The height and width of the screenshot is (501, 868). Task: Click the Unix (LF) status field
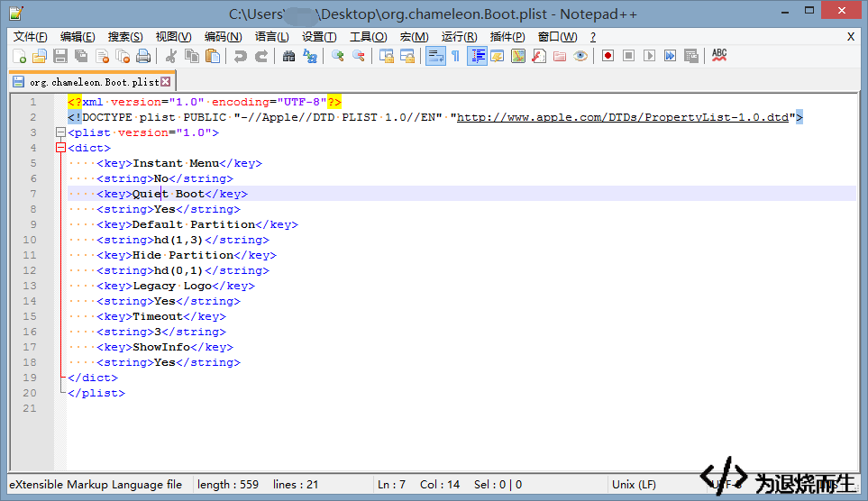pos(634,485)
